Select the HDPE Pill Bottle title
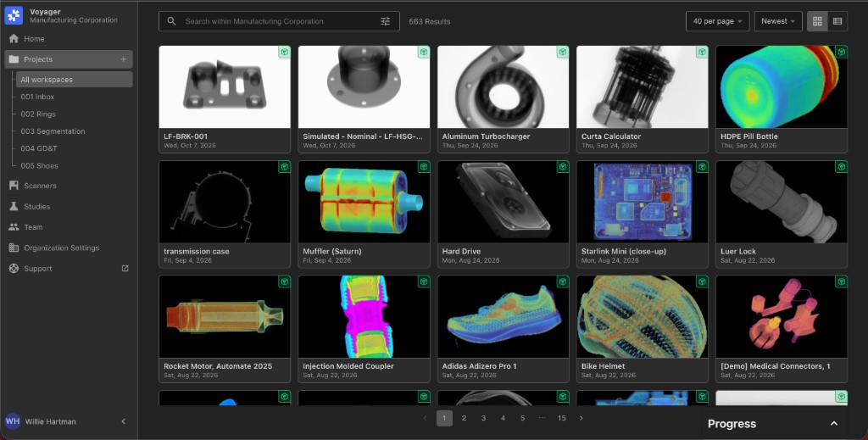Viewport: 868px width, 440px height. click(749, 136)
